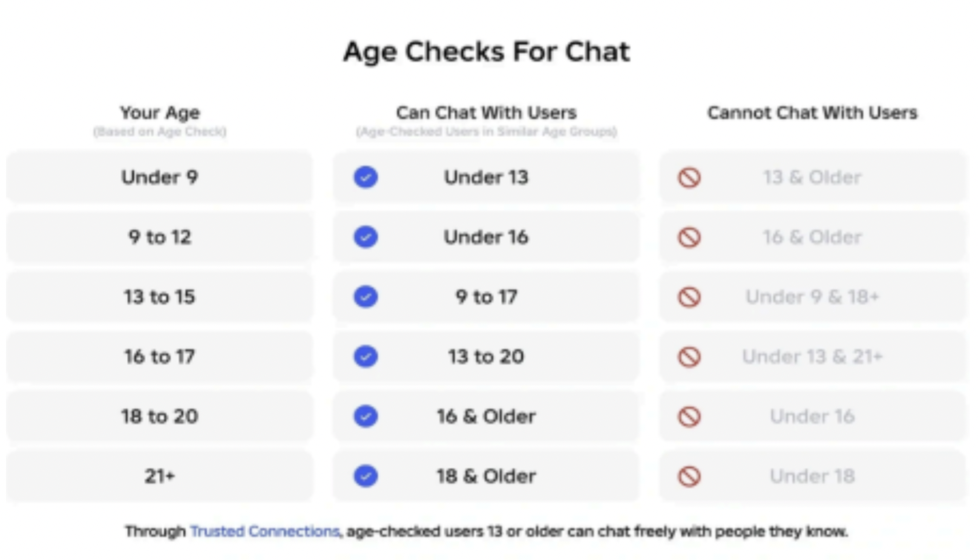
Task: Open the Trusted Connections link
Action: [265, 532]
